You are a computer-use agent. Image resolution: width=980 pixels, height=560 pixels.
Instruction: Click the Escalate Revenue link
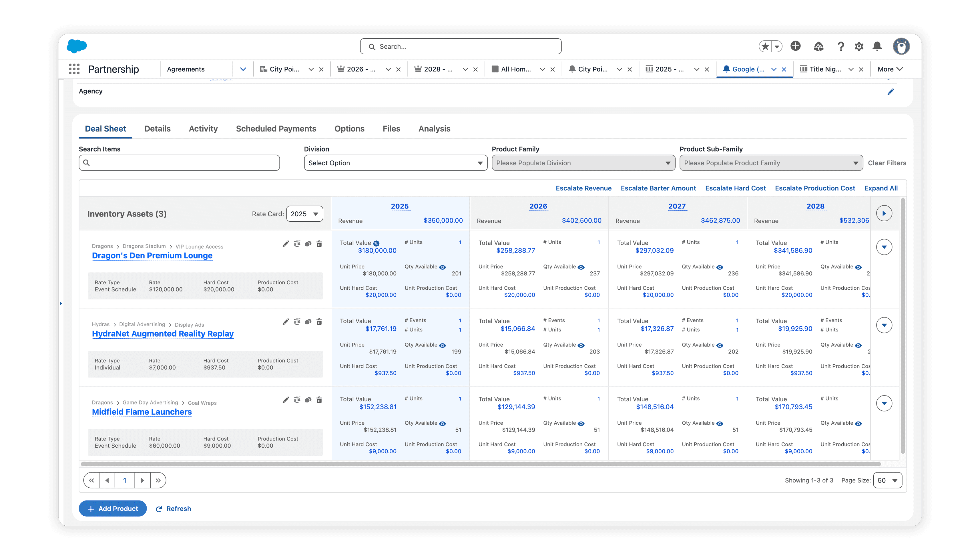(x=583, y=188)
